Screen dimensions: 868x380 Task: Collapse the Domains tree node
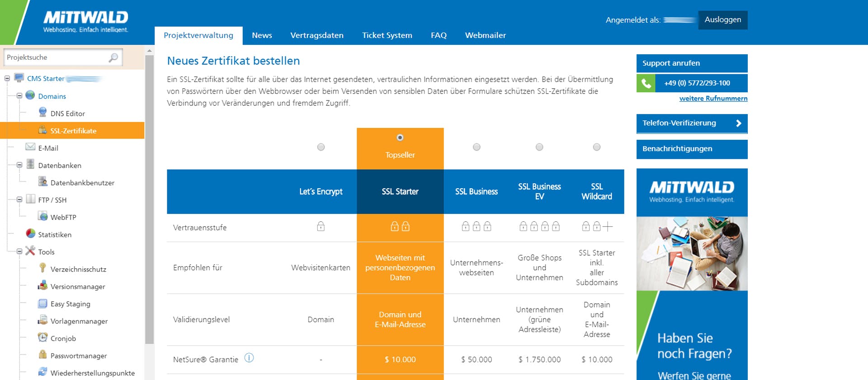(x=19, y=96)
